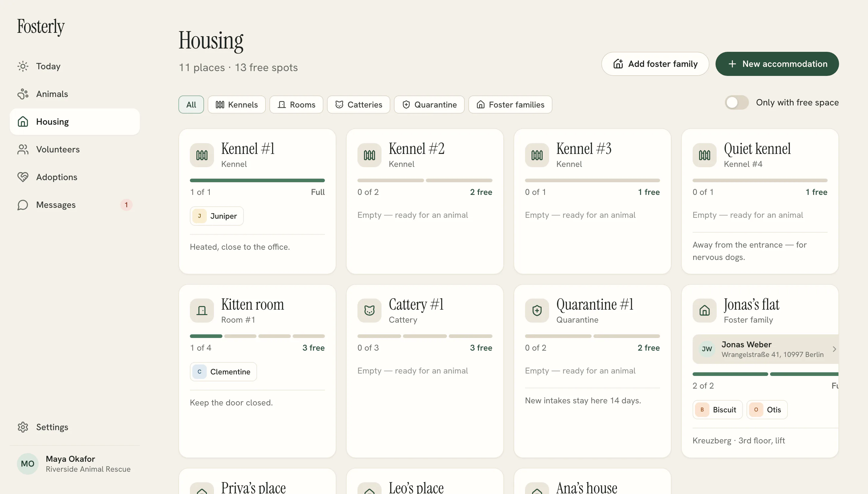The height and width of the screenshot is (494, 868).
Task: Click the Quiet kennel fence icon
Action: pos(704,155)
